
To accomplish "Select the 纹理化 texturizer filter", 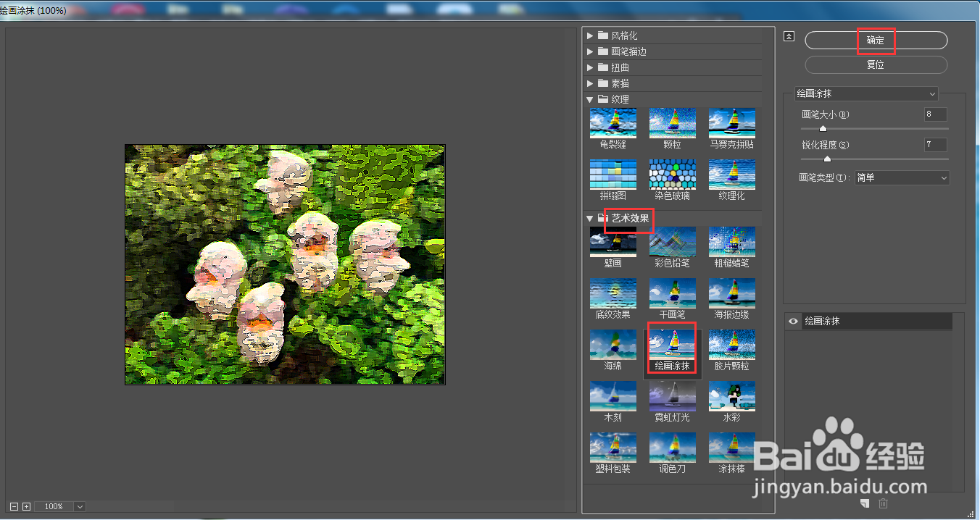I will 732,175.
